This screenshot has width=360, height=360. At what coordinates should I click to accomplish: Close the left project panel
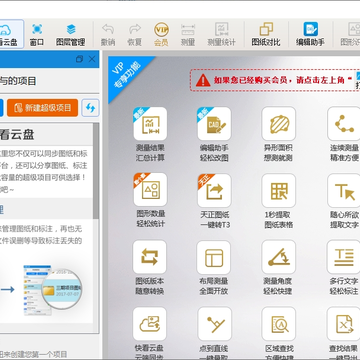pyautogui.click(x=92, y=59)
